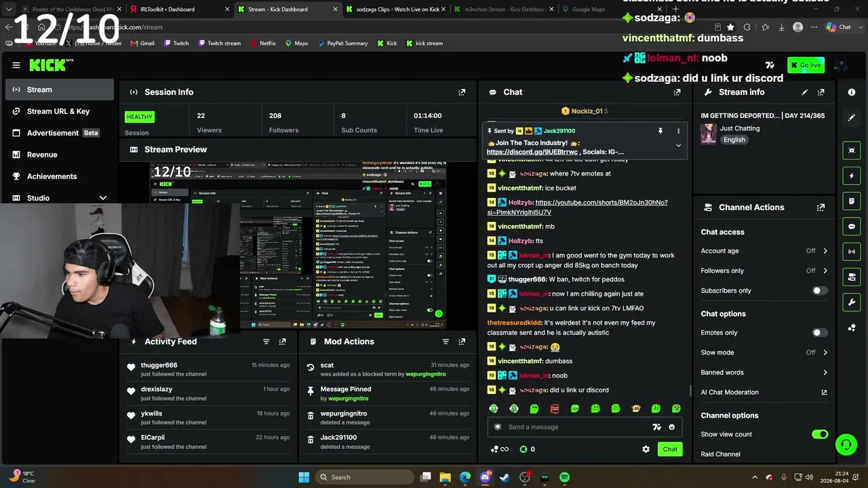The height and width of the screenshot is (488, 868).
Task: Open the PayPal: Summary bookmark
Action: point(342,43)
